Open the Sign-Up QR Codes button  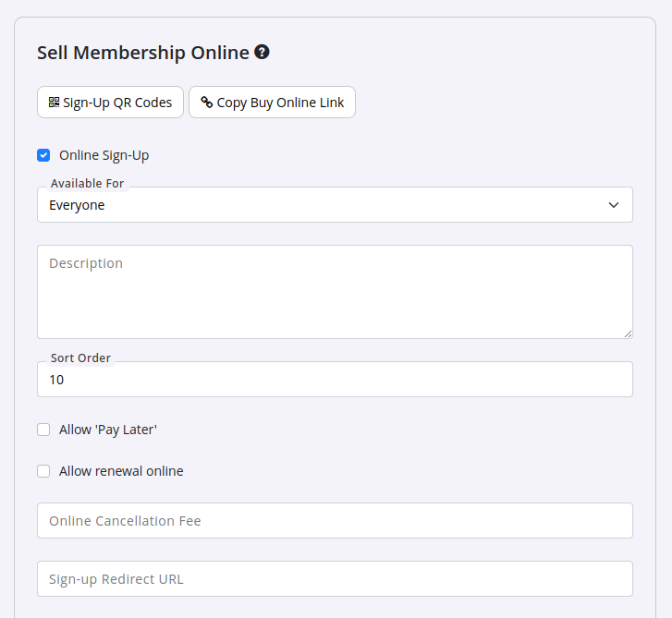[x=110, y=103]
